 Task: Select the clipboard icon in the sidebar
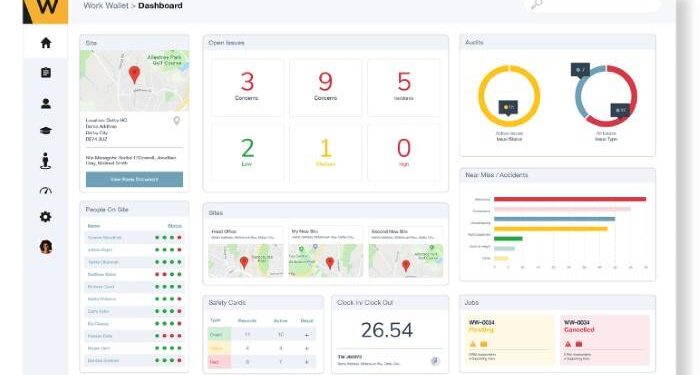click(x=46, y=72)
